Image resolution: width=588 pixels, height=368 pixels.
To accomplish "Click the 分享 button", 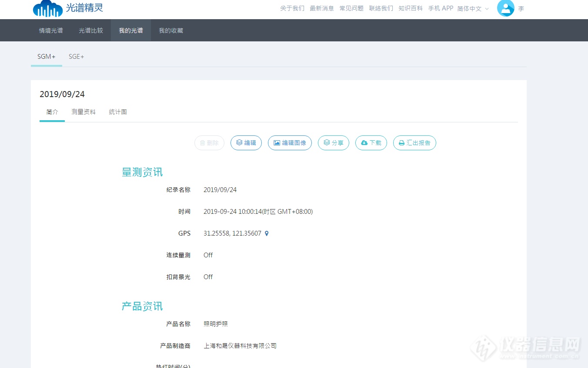I will click(x=334, y=143).
